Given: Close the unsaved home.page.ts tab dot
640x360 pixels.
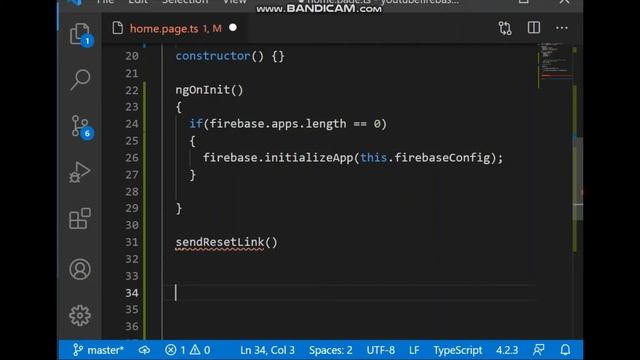Looking at the screenshot, I should point(233,28).
